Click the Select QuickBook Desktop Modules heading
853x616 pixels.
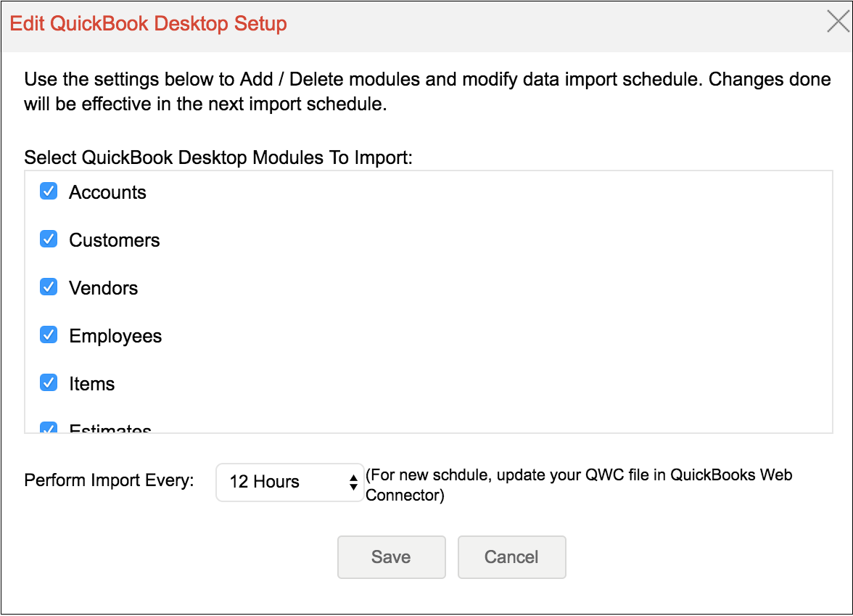tap(218, 157)
